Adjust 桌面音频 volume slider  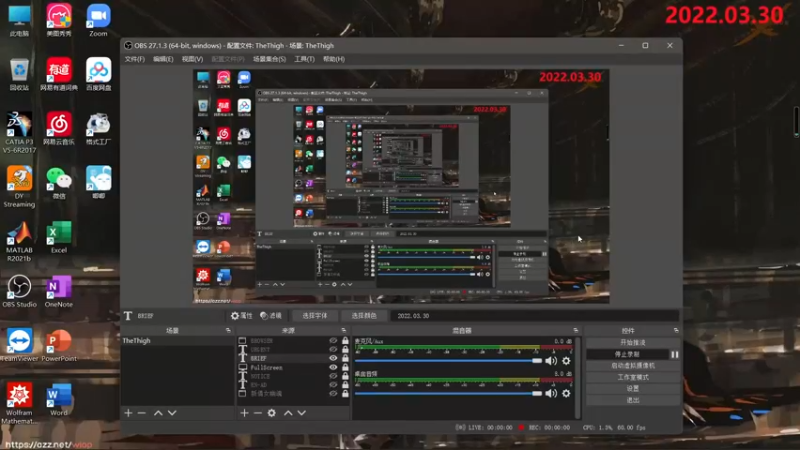coord(448,393)
